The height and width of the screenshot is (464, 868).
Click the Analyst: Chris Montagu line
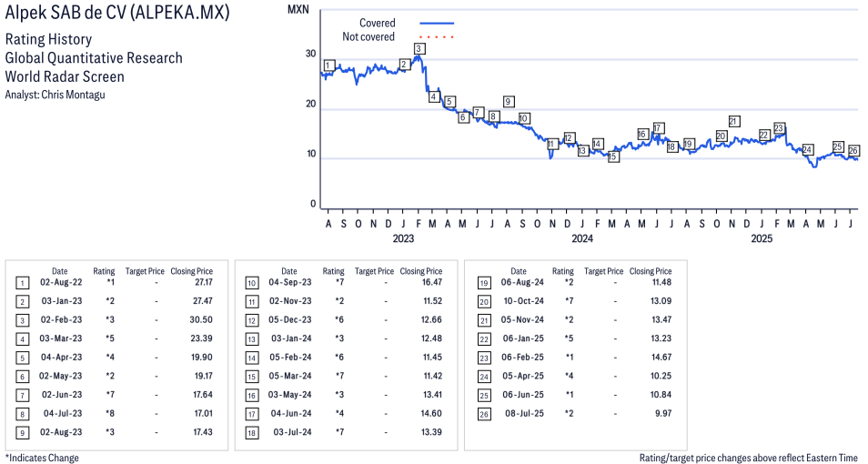tap(55, 95)
